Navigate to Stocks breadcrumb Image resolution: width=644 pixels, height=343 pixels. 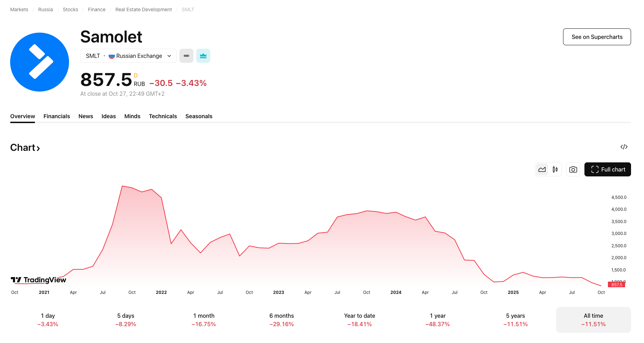[x=70, y=9]
